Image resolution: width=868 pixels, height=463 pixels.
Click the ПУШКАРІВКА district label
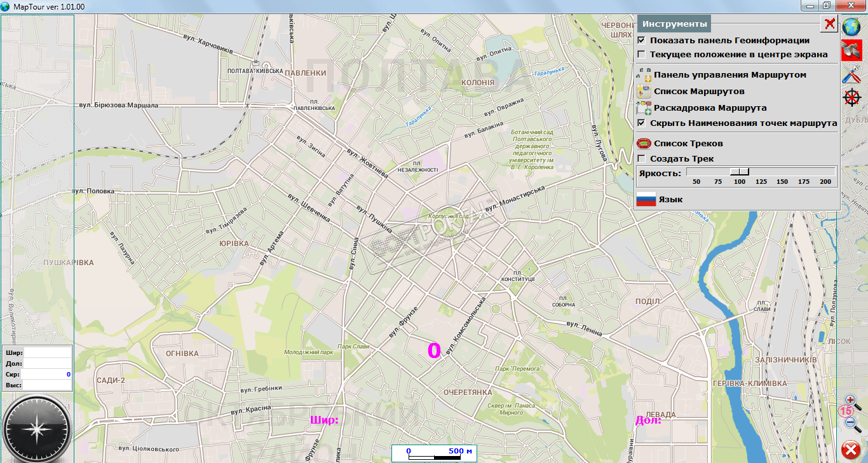[69, 263]
